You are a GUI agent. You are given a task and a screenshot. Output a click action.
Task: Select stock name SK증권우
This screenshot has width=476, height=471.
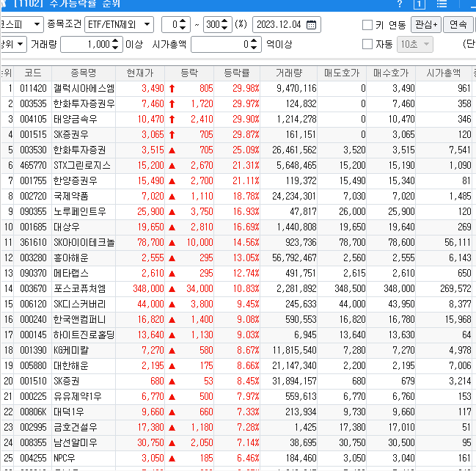(x=71, y=134)
